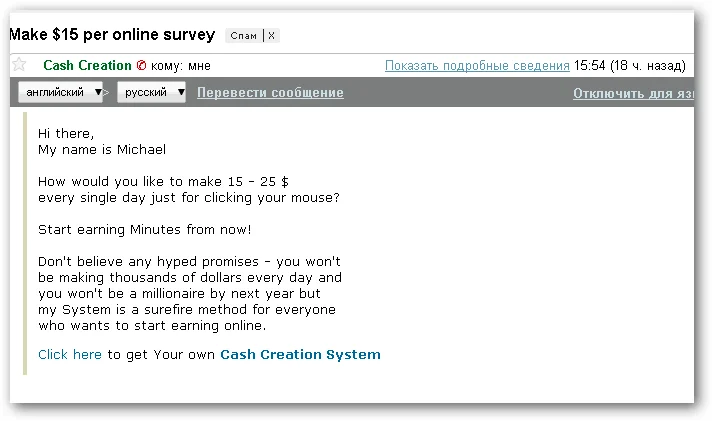
Task: Click the red blocked-sender icon
Action: click(141, 66)
